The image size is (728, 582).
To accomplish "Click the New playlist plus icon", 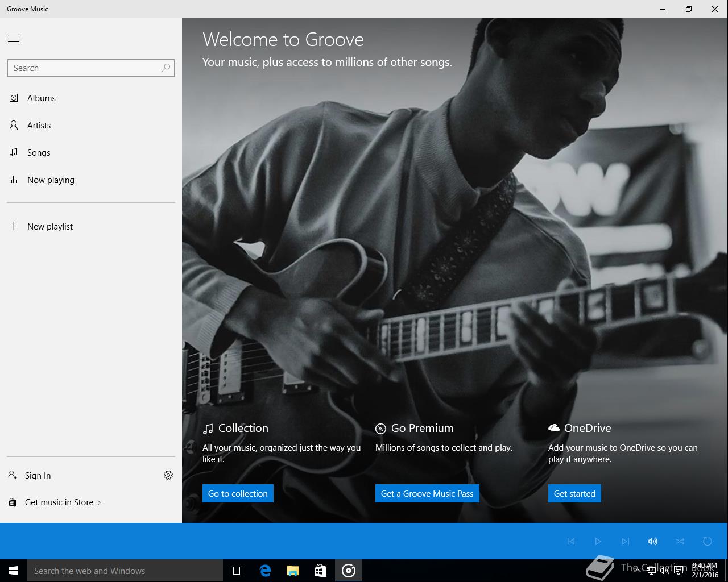I will 14,226.
